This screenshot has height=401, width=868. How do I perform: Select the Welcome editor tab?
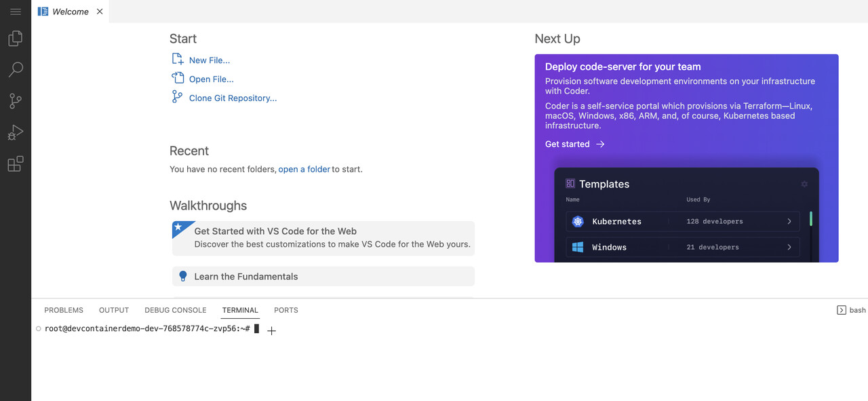[x=70, y=12]
